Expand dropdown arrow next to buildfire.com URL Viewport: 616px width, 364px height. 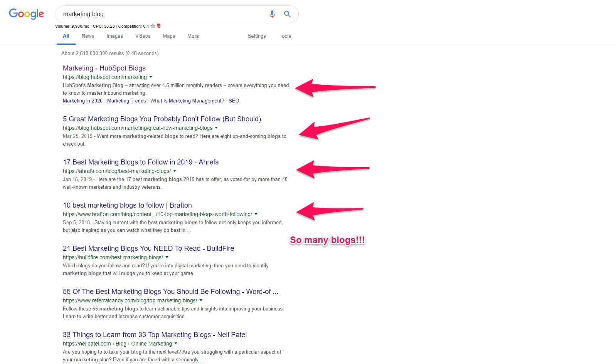click(x=167, y=257)
